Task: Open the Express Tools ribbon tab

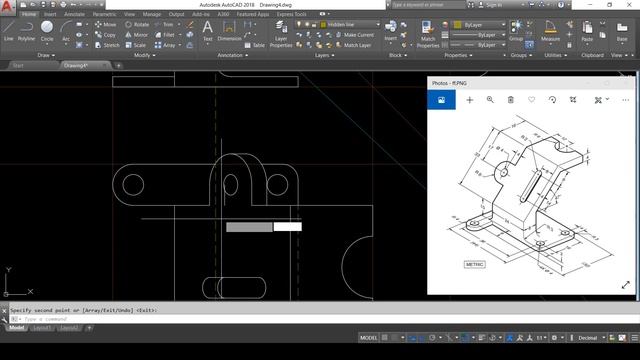Action: tap(291, 14)
